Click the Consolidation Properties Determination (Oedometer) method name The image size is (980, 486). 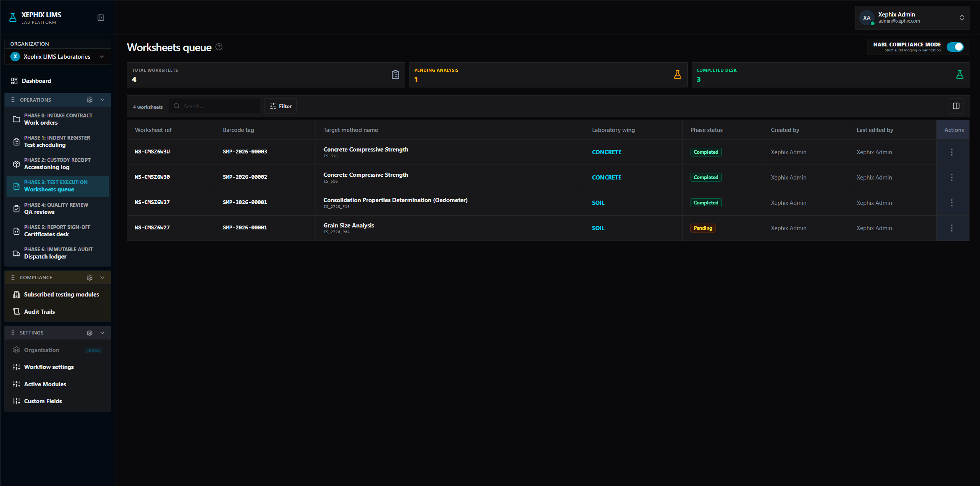[395, 200]
